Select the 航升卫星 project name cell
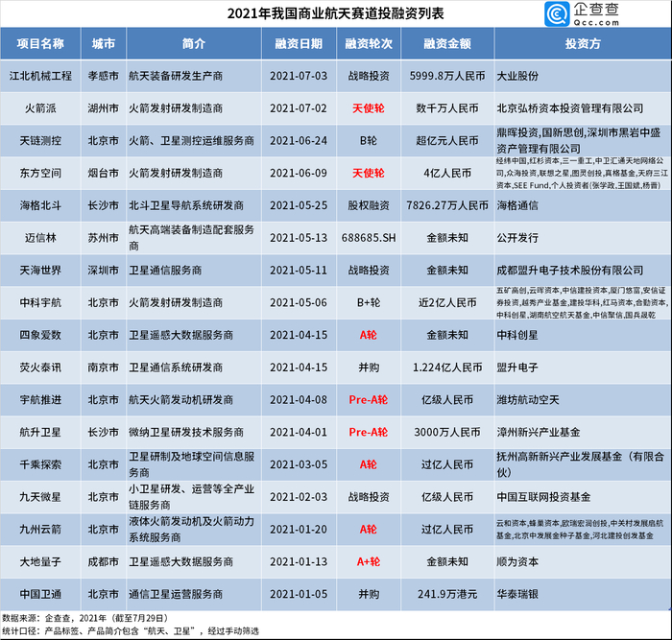672x640 pixels. [40, 432]
